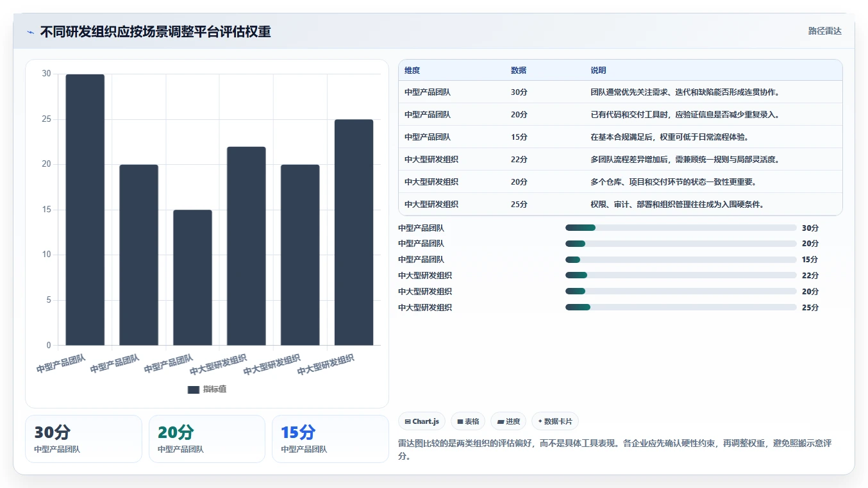Click y-axis label 10
The image size is (868, 488).
click(46, 255)
